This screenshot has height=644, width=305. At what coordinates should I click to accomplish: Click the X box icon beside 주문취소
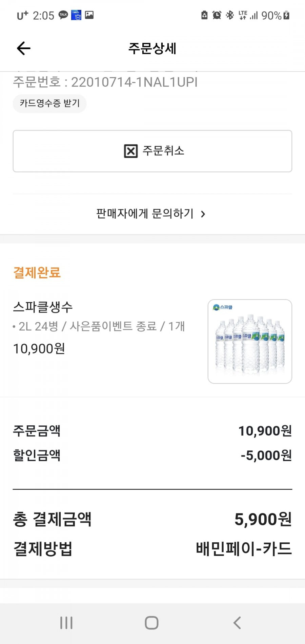(x=131, y=151)
